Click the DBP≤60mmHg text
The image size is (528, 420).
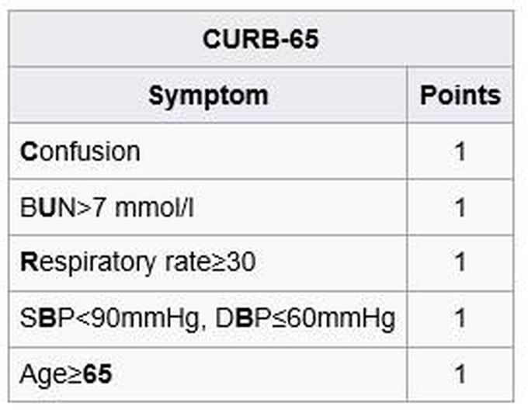coord(300,318)
